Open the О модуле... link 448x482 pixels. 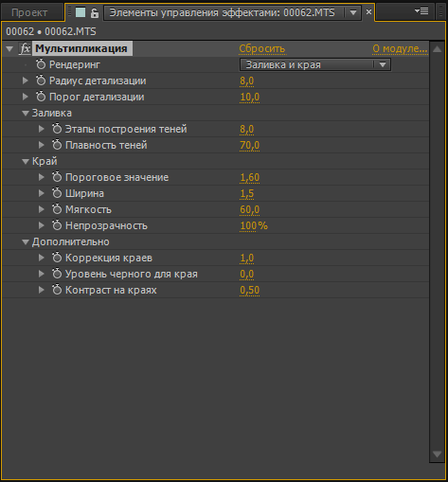point(400,48)
